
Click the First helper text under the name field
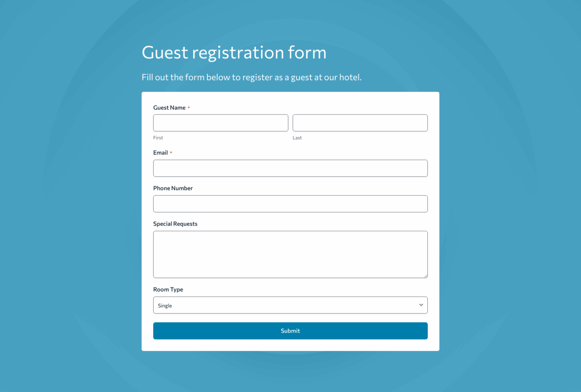[158, 138]
